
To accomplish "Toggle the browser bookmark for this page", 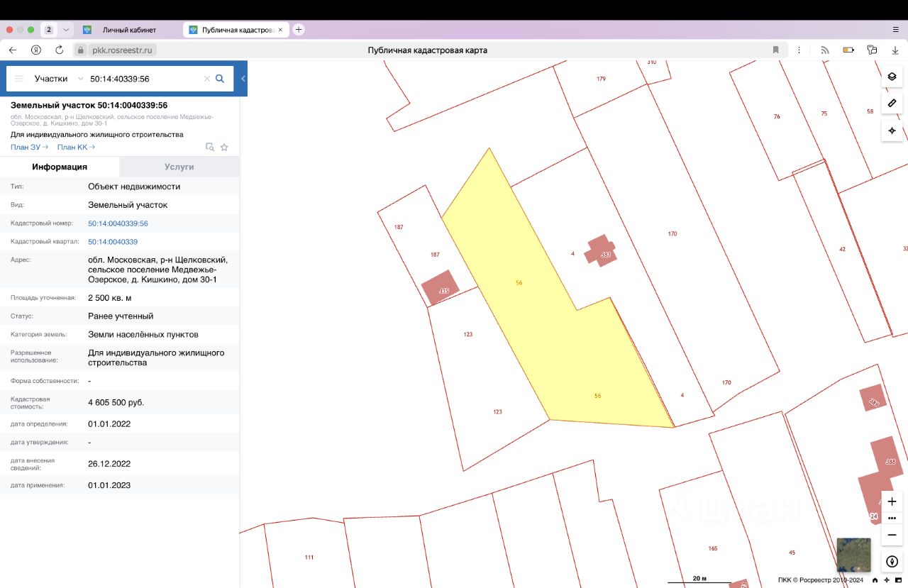I will [775, 50].
